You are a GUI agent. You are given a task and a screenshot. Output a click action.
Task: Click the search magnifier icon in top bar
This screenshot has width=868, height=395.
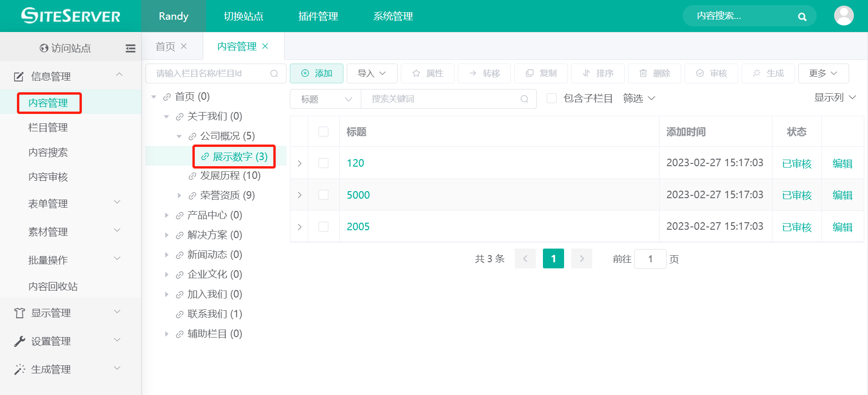point(802,16)
